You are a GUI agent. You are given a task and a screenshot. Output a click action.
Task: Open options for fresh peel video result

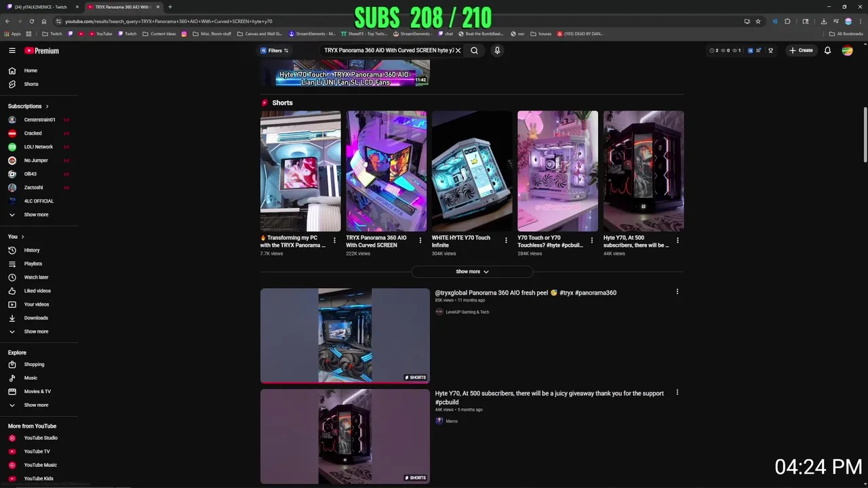click(677, 291)
